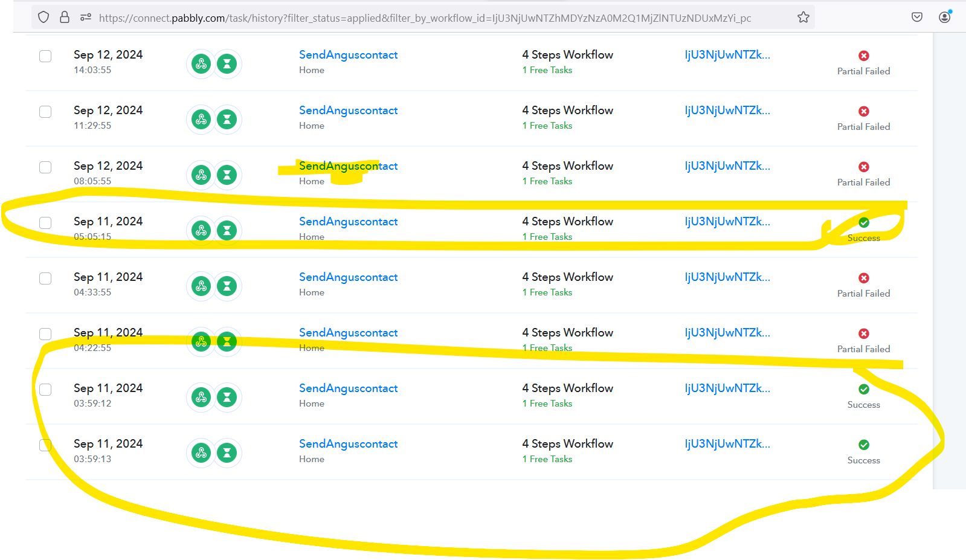Click the "Sep 12, 2024" date at 14:03:55
Viewport: 966px width, 560px height.
[108, 55]
